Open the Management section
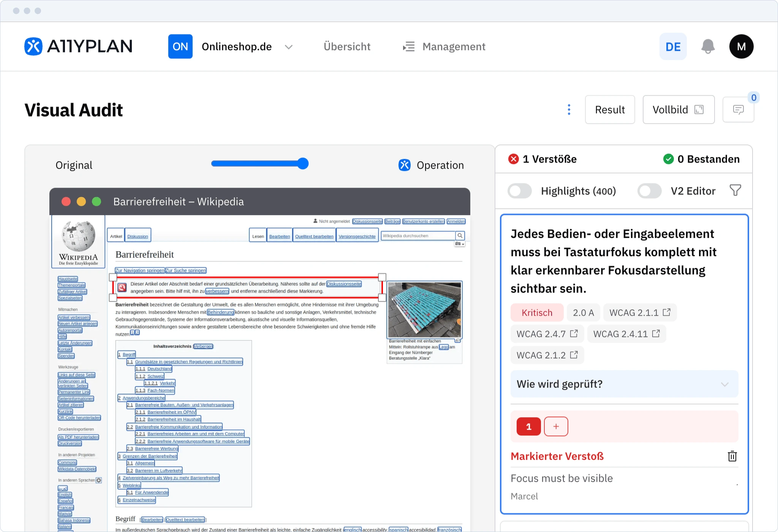 454,46
